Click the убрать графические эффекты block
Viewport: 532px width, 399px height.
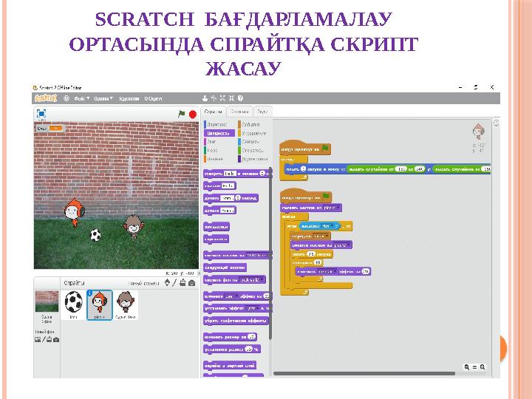(236, 321)
